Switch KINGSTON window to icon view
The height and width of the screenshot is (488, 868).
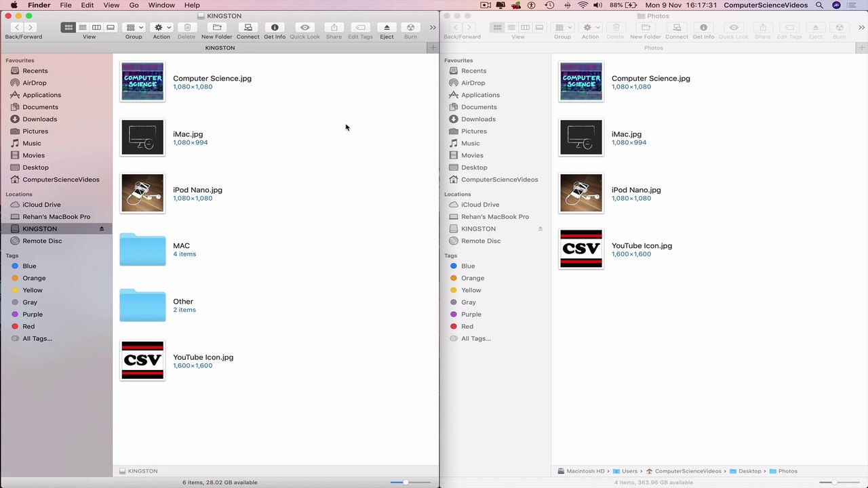pos(68,27)
